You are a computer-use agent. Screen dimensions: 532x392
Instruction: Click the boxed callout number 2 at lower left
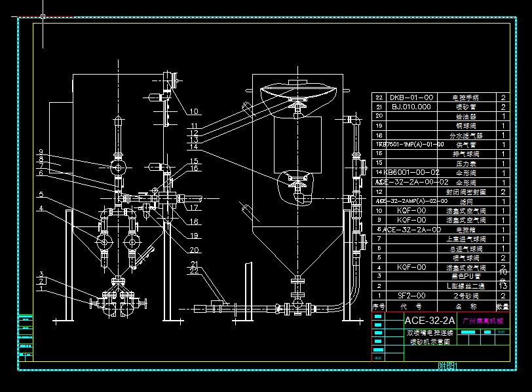click(41, 281)
